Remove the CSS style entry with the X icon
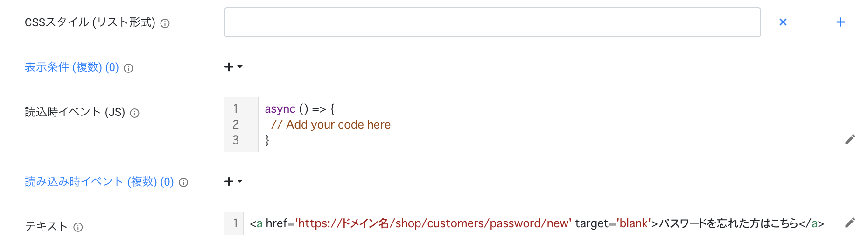This screenshot has width=868, height=245. (783, 22)
